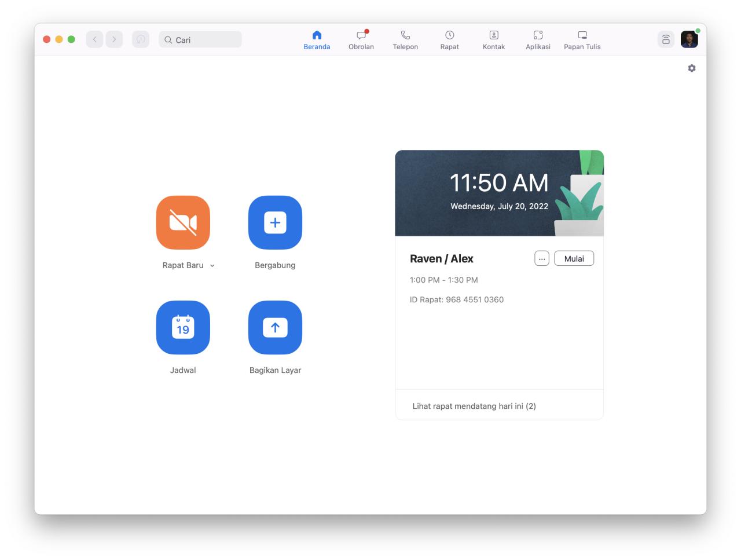Click the history icon beside the search box

(x=141, y=39)
